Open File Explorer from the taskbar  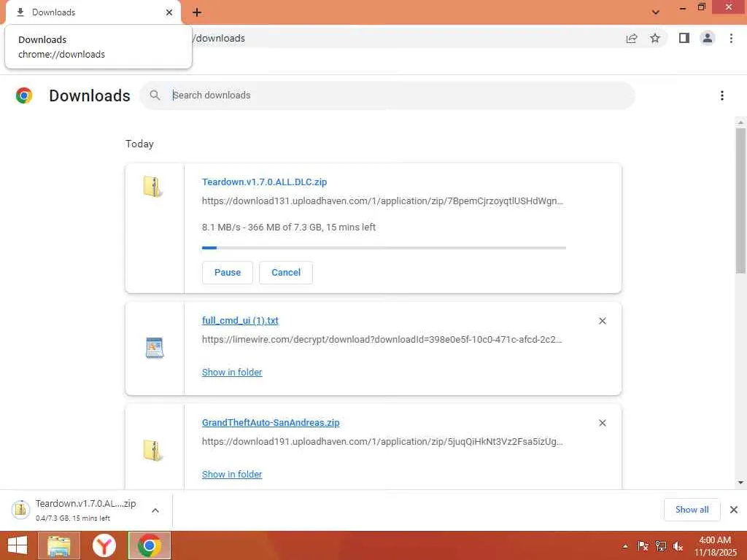(59, 545)
